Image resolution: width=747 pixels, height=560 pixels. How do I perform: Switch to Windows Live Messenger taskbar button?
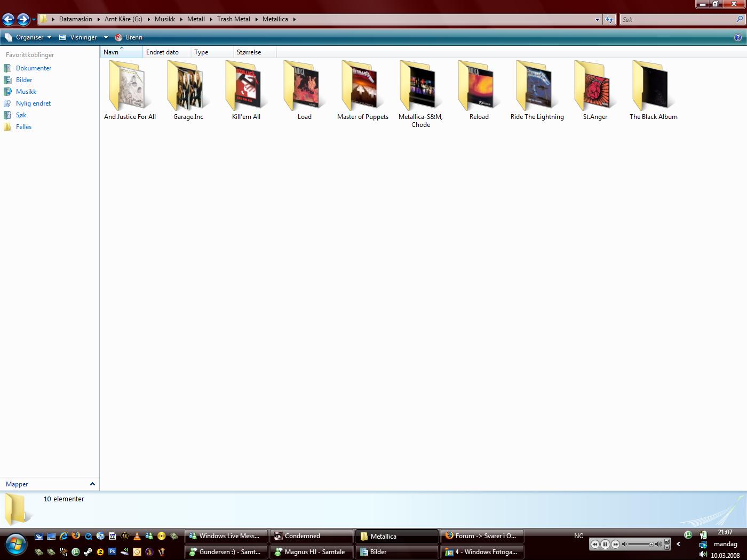pos(226,536)
